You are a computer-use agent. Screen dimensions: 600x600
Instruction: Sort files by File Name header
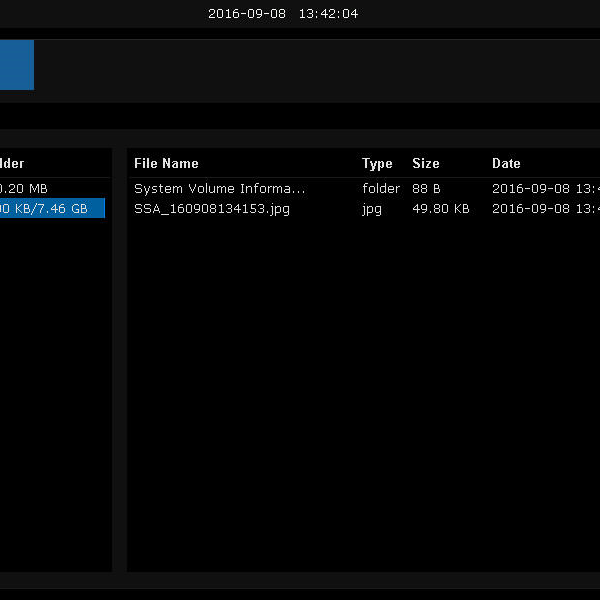pos(166,163)
